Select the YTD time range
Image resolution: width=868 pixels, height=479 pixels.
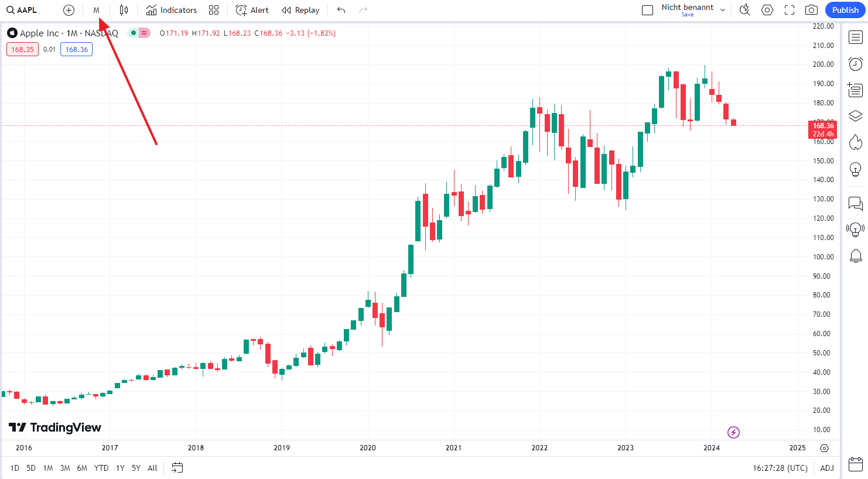click(x=101, y=468)
